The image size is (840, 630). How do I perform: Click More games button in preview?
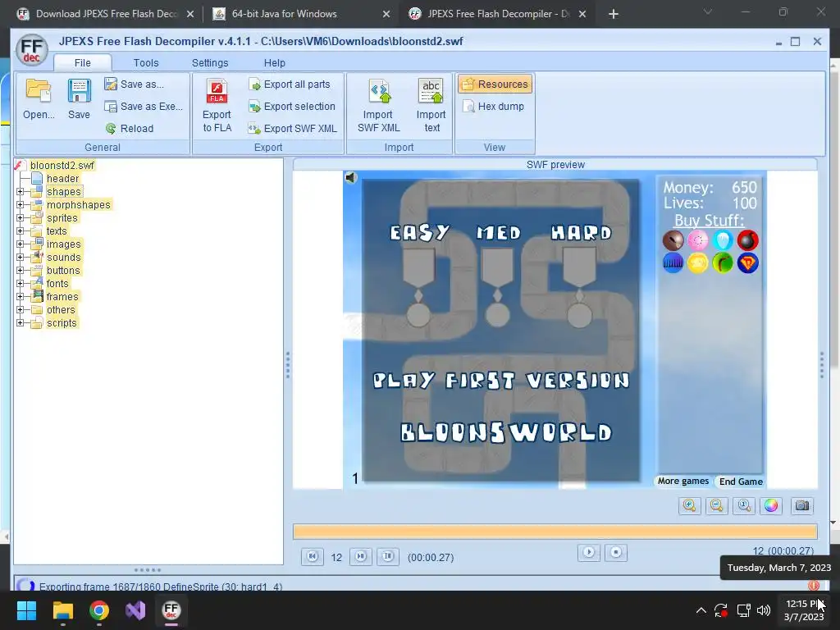[x=683, y=481]
